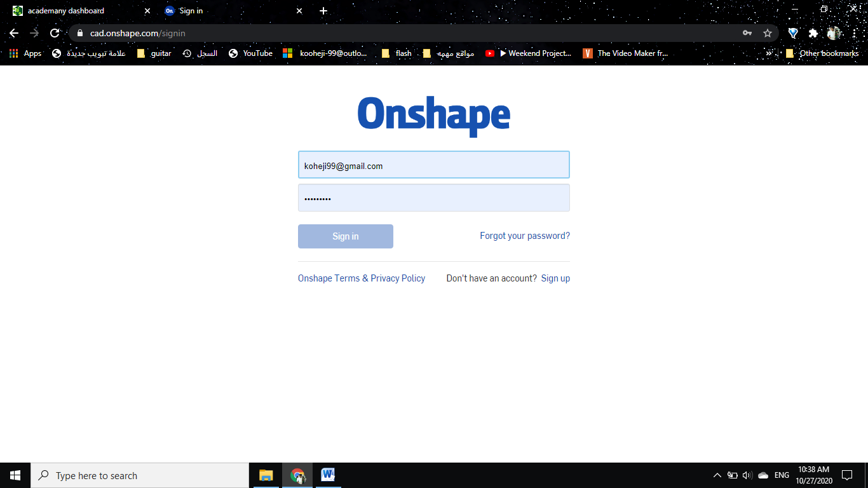The image size is (868, 488).
Task: Reload the Onshape sign-in page
Action: 55,33
